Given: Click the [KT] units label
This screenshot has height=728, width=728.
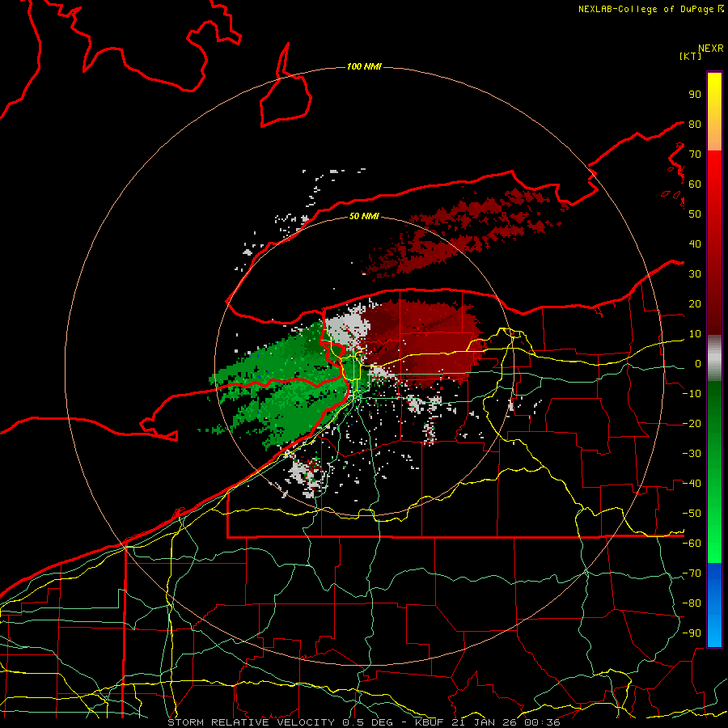Looking at the screenshot, I should click(690, 56).
